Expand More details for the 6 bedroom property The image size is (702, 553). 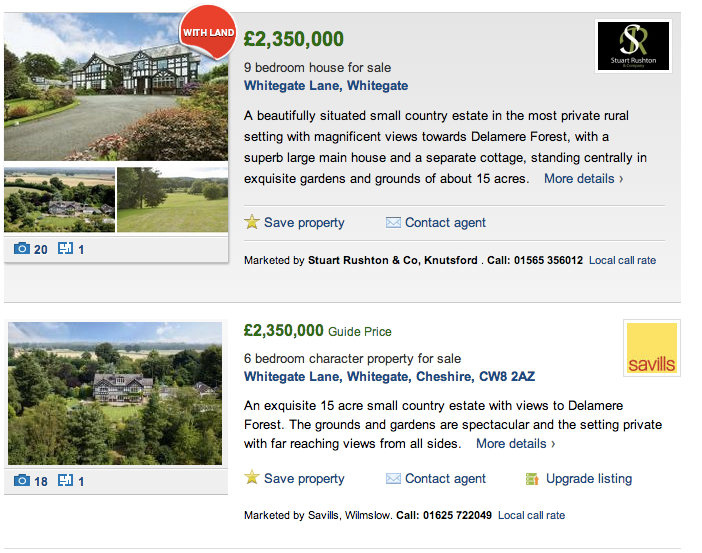click(x=515, y=443)
